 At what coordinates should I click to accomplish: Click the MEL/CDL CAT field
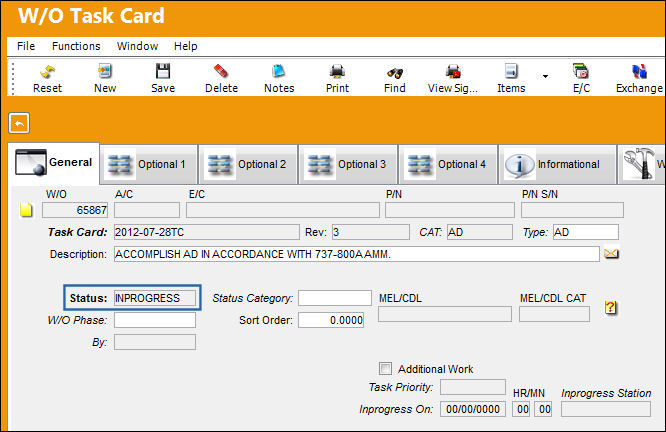click(x=554, y=314)
